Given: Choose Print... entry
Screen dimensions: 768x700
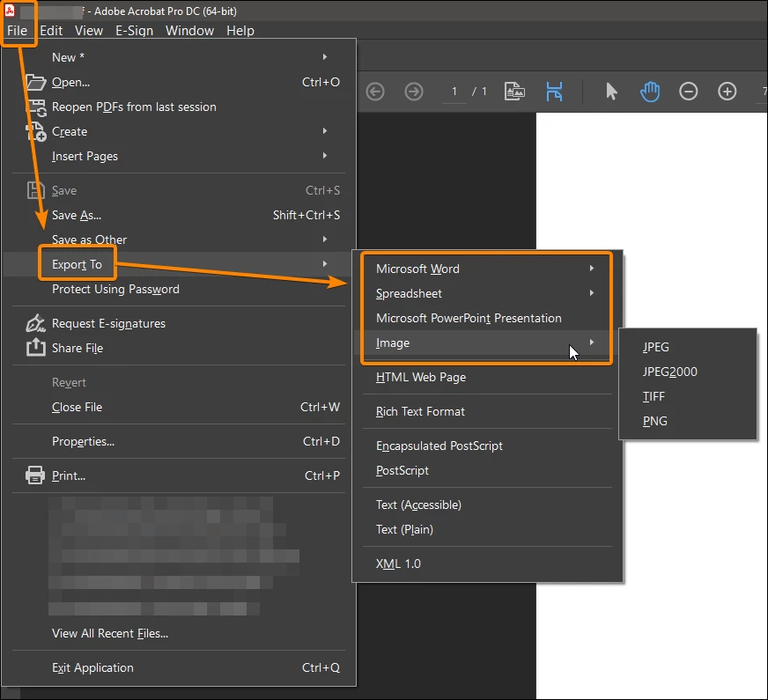Looking at the screenshot, I should (x=180, y=475).
